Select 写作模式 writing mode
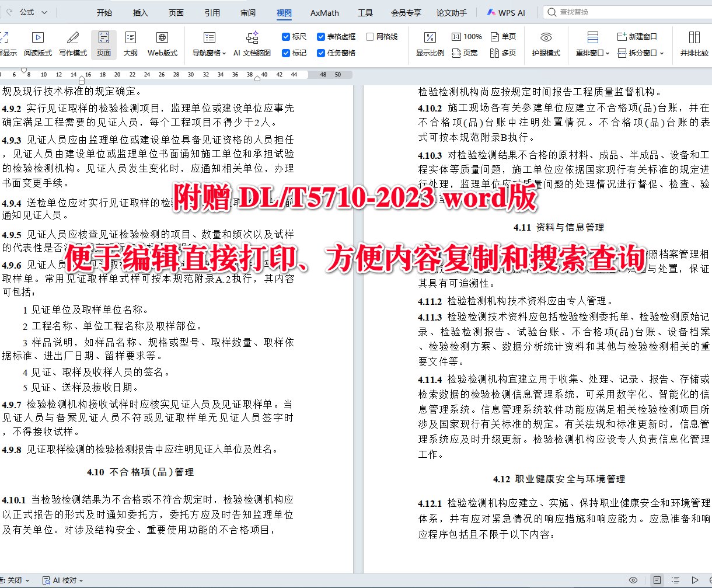 coord(72,44)
